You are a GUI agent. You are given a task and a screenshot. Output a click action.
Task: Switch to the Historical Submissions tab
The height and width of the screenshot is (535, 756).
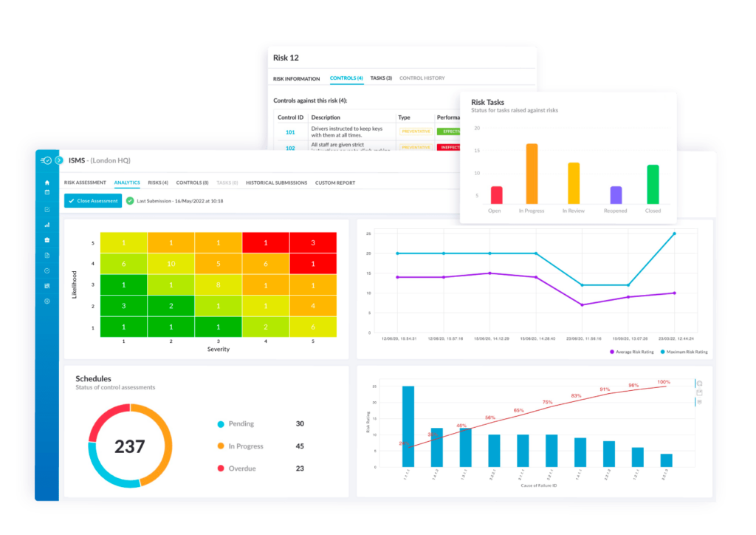tap(276, 183)
